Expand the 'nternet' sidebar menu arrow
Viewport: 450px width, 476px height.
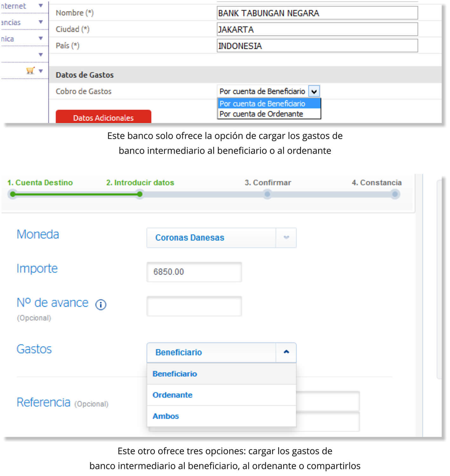tap(41, 6)
